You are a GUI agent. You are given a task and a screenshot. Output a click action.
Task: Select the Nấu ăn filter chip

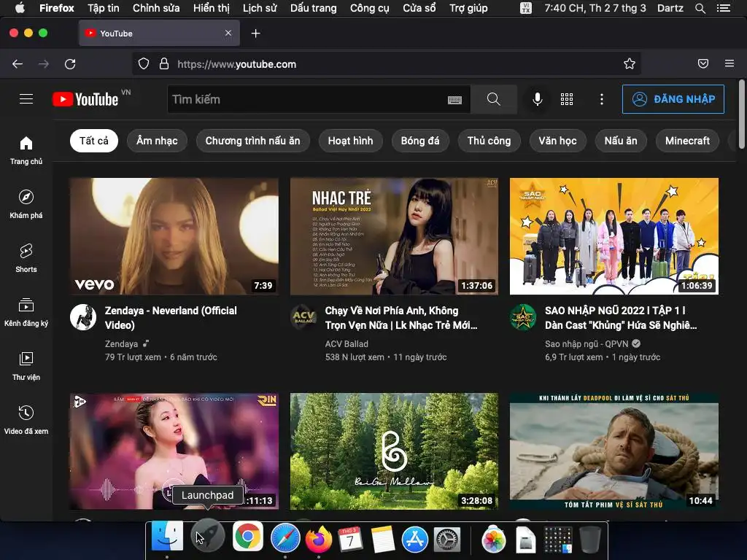pos(621,141)
